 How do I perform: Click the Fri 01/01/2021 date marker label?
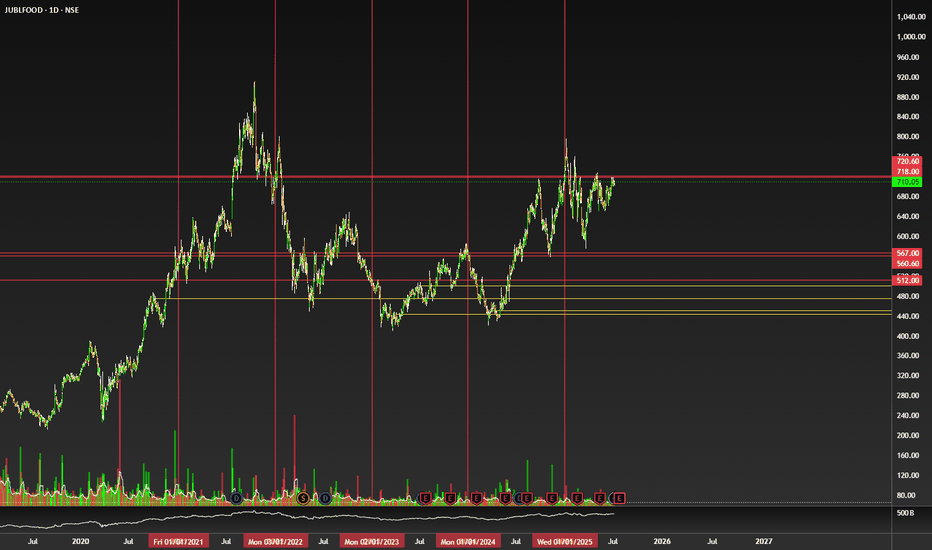(x=178, y=542)
